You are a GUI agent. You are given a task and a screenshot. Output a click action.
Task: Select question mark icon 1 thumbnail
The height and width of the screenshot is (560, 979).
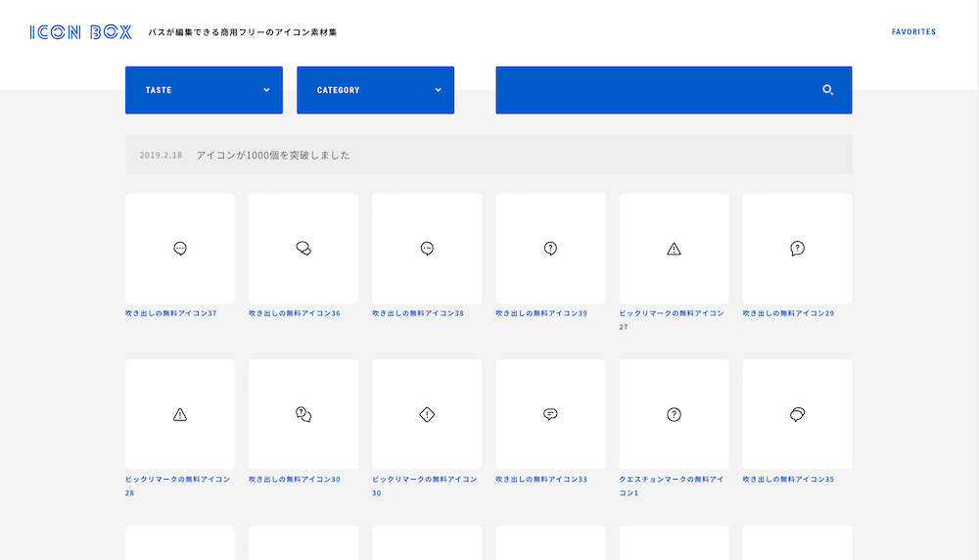674,414
